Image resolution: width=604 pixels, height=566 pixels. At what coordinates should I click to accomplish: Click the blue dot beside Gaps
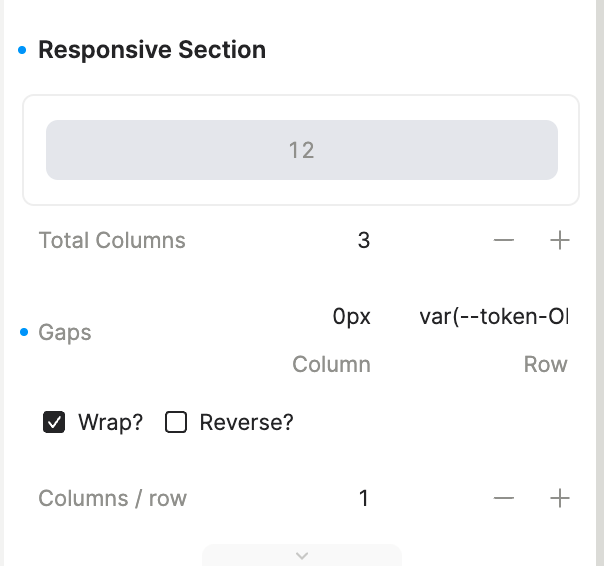tap(23, 332)
